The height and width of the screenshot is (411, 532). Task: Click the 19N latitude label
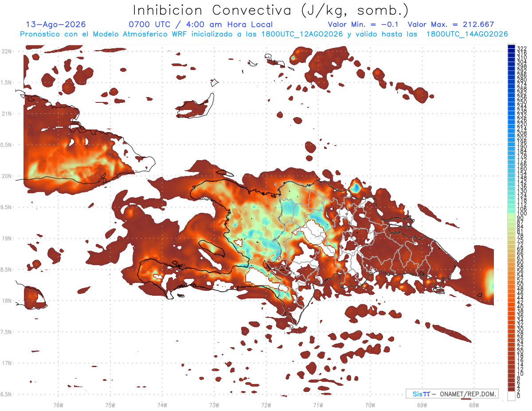(7, 239)
